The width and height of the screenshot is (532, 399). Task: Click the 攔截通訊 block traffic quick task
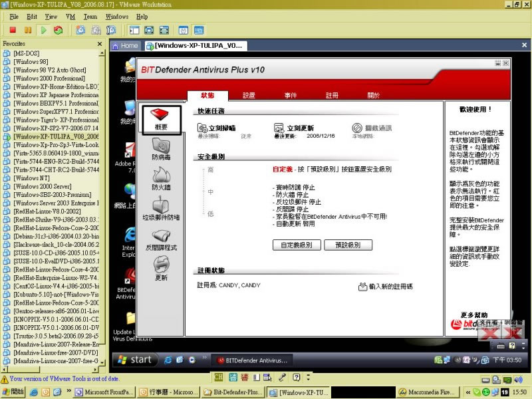pos(372,128)
